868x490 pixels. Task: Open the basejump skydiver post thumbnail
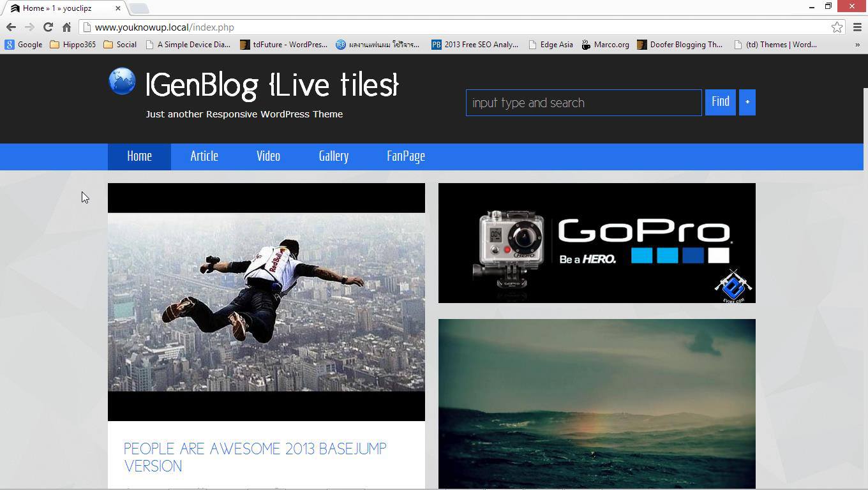266,302
